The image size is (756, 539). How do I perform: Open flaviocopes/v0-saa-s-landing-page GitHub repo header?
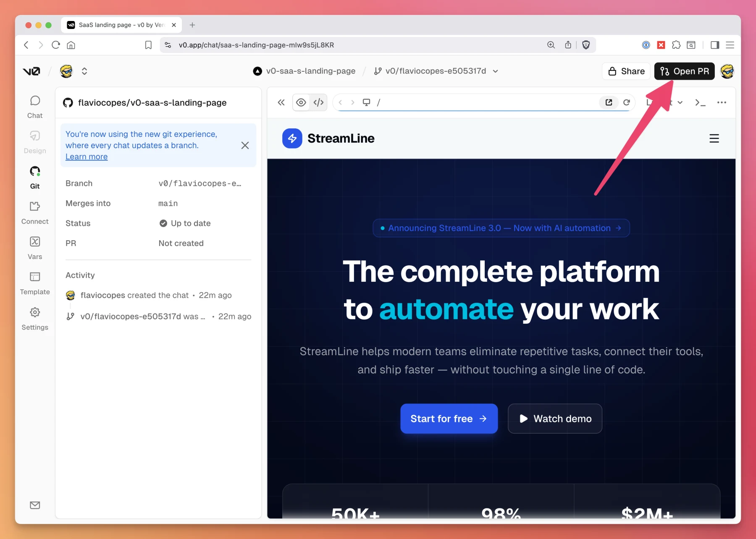pos(144,102)
